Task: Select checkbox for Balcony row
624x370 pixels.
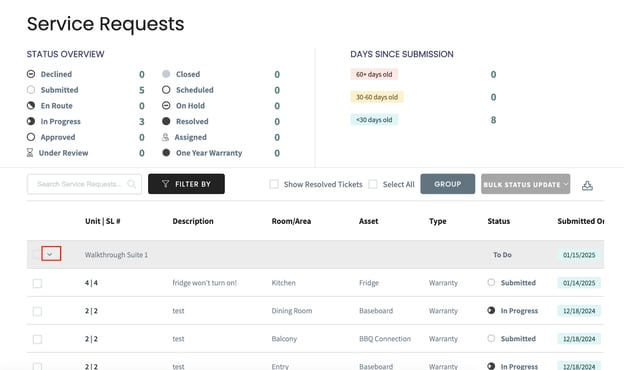Action: [x=37, y=339]
